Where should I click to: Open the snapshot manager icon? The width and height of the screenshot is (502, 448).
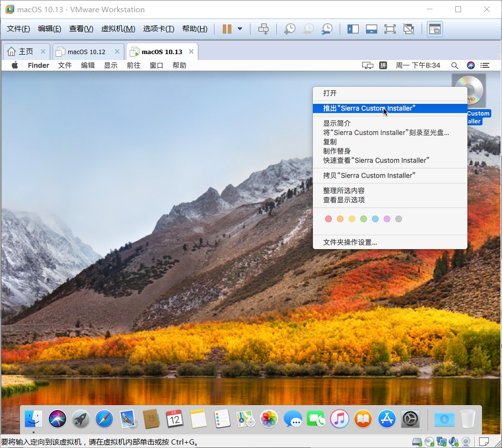327,29
